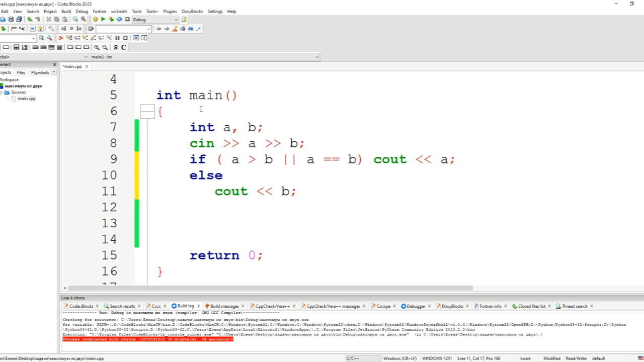Select main.cpp in the project tree

pos(27,99)
